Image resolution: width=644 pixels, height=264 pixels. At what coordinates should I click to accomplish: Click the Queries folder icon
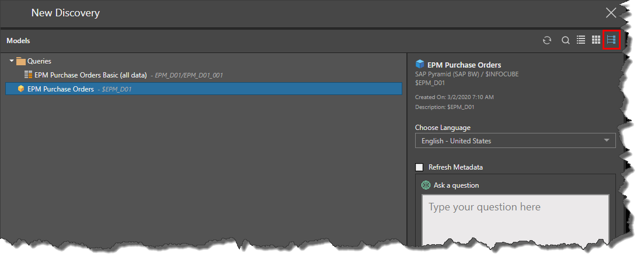[21, 62]
